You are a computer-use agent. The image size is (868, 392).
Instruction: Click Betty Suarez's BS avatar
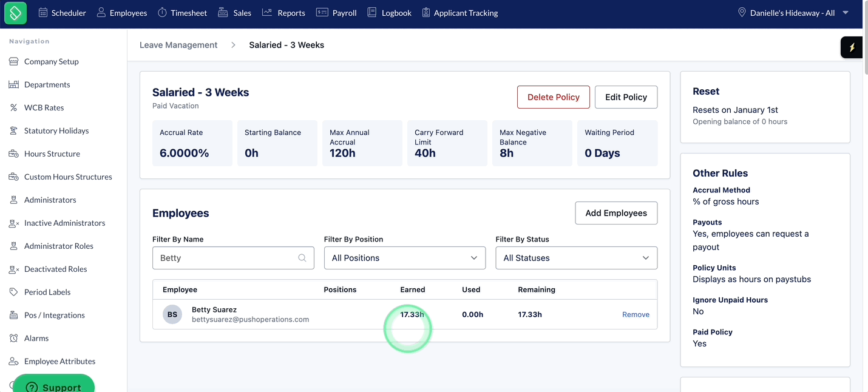click(x=172, y=314)
